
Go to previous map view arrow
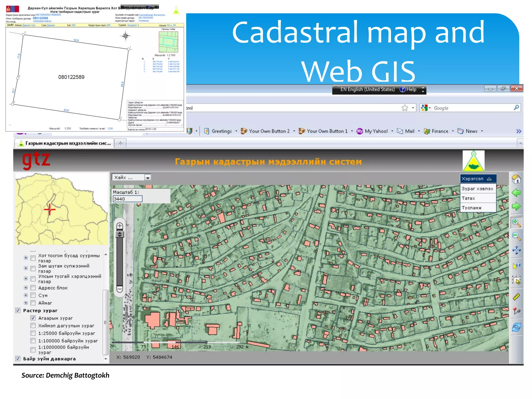(x=516, y=193)
